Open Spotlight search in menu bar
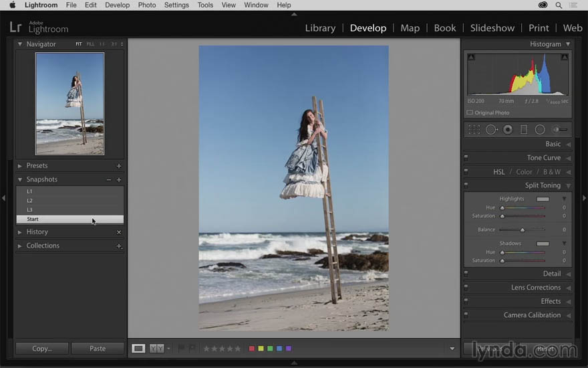This screenshot has height=368, width=588. pyautogui.click(x=559, y=5)
